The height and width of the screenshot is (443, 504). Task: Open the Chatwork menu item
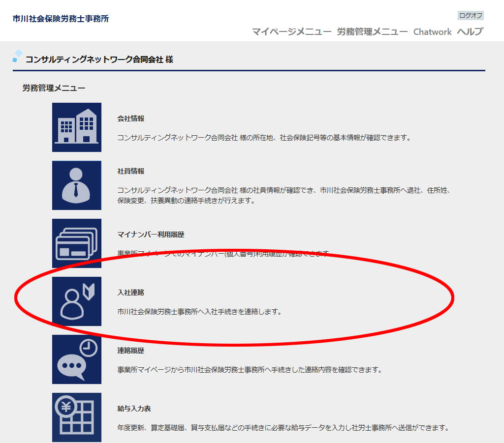pyautogui.click(x=432, y=32)
